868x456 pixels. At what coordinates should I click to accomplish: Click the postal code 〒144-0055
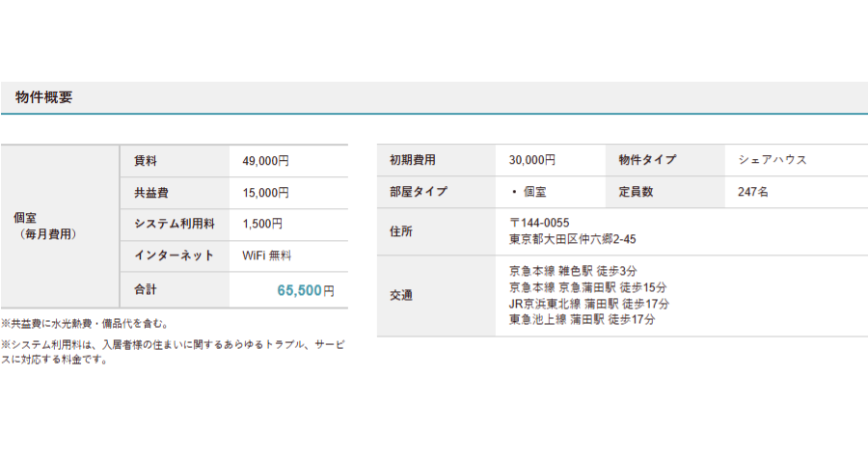coord(538,223)
